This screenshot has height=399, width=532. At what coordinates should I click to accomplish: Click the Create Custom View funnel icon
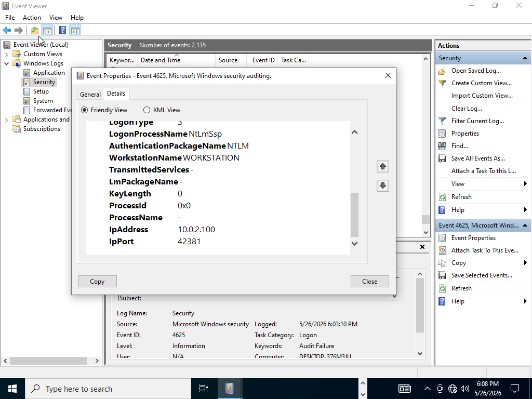pos(442,83)
